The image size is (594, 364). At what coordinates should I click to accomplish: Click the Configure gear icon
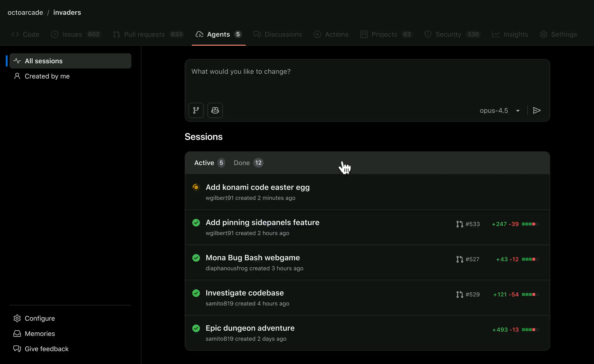tap(17, 318)
